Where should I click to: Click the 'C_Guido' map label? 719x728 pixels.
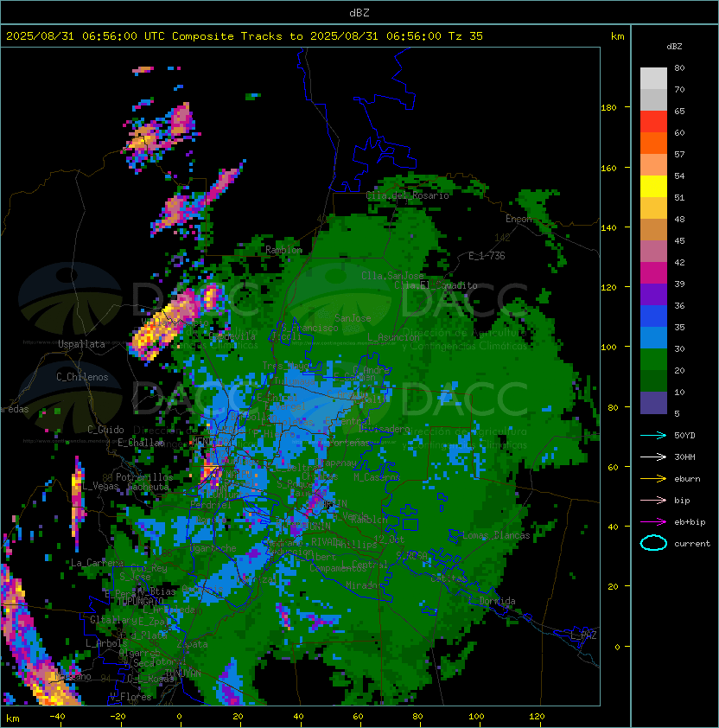(x=105, y=430)
